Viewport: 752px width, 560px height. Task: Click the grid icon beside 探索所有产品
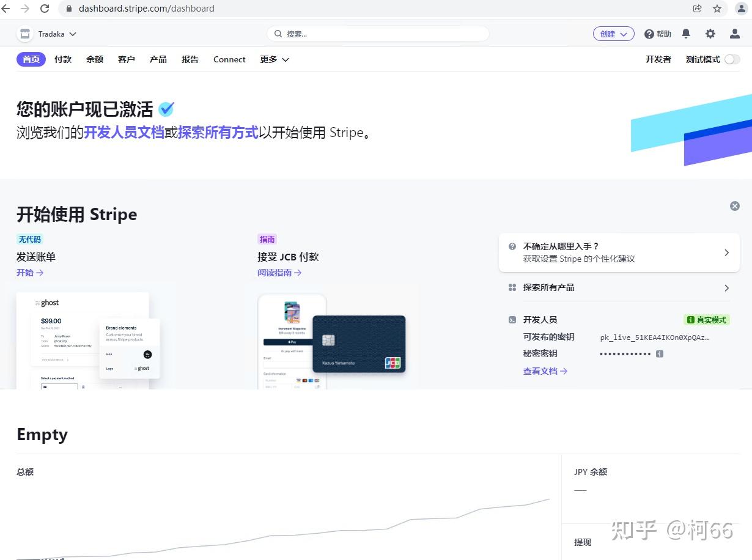tap(512, 287)
